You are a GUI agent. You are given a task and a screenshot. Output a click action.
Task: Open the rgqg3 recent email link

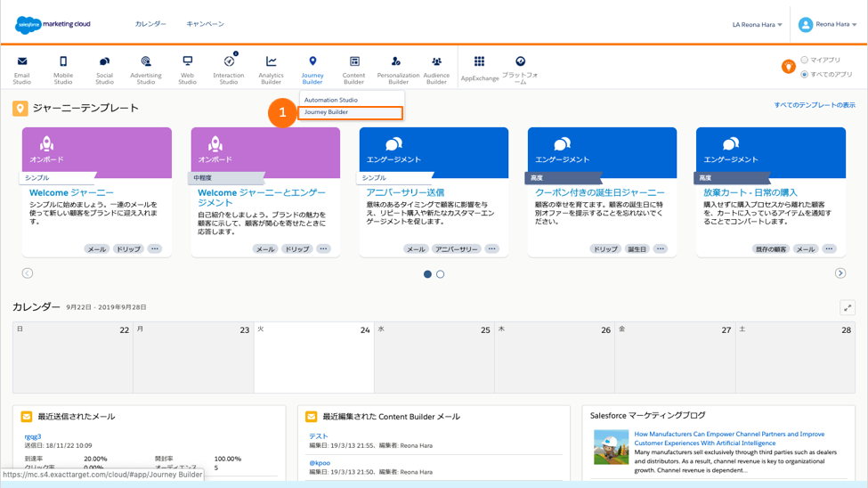click(33, 436)
